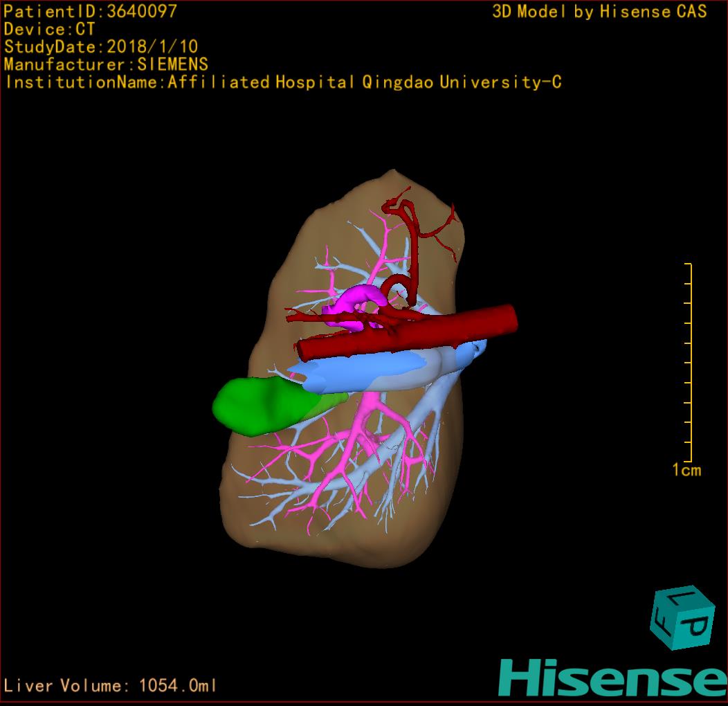Click the "3D Model by Hisense CAS" title

tap(599, 11)
